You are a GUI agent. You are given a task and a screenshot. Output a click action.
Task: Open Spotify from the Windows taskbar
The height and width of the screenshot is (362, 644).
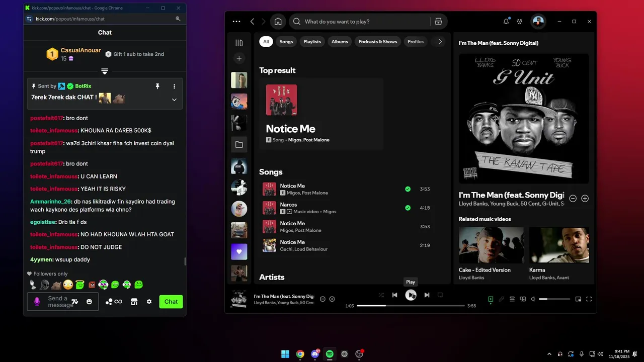330,354
